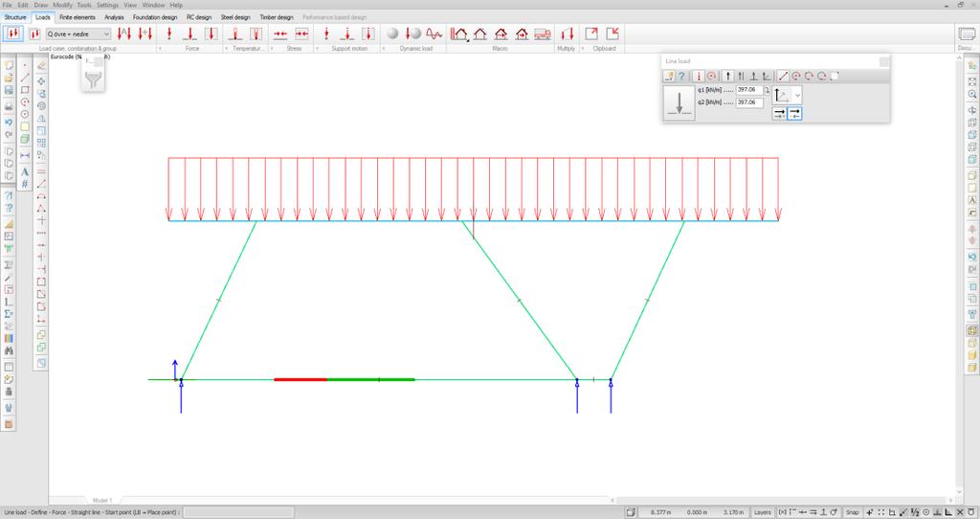The width and height of the screenshot is (980, 519).
Task: Click the moving load truck macro icon
Action: (x=543, y=34)
